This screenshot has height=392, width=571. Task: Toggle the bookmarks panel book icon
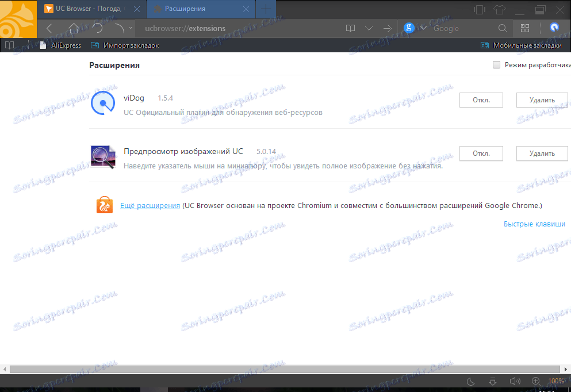tap(9, 45)
